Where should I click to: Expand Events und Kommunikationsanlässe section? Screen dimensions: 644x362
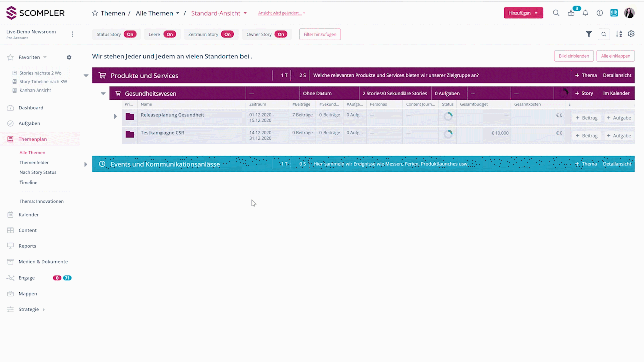tap(86, 164)
